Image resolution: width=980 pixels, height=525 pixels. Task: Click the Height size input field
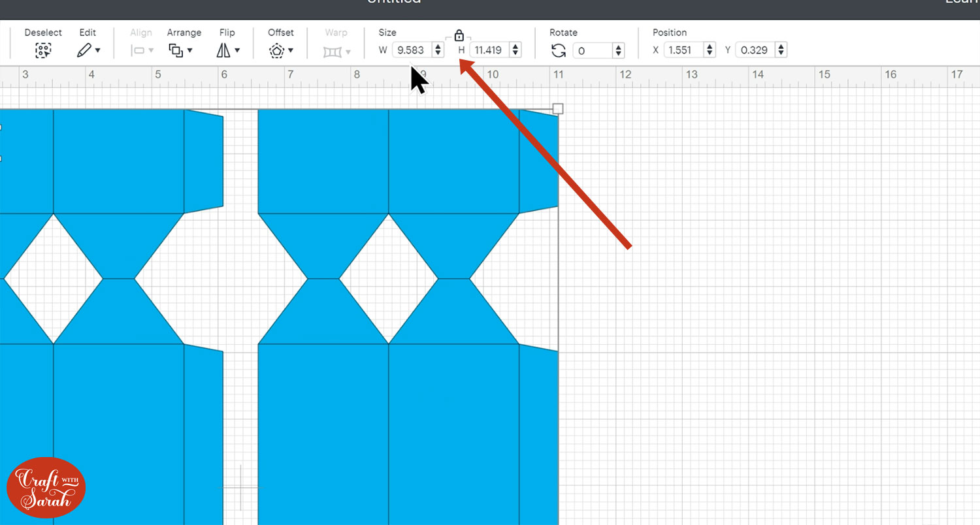pyautogui.click(x=489, y=50)
